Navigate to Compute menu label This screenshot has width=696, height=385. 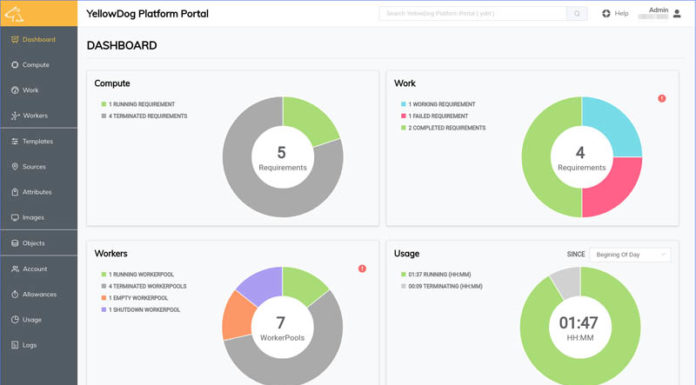coord(36,65)
